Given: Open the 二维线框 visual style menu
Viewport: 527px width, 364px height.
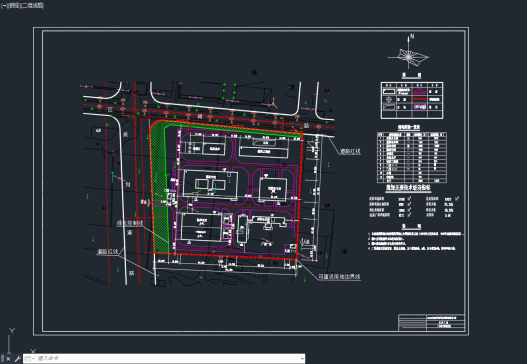Looking at the screenshot, I should coord(32,6).
